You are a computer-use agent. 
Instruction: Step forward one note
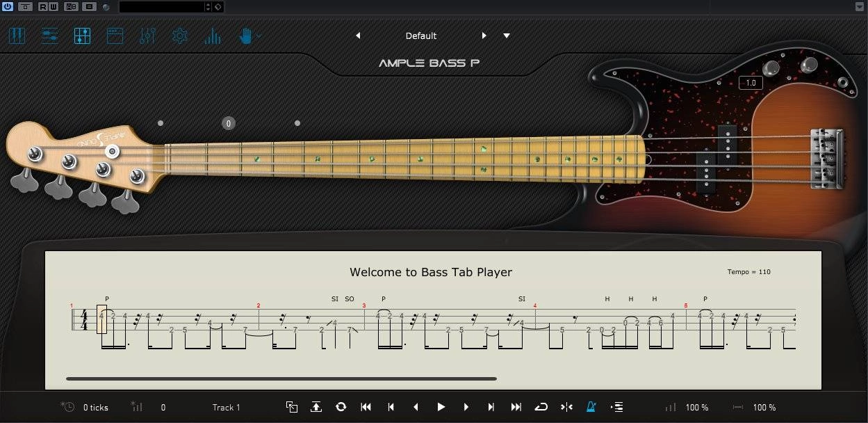pos(466,407)
